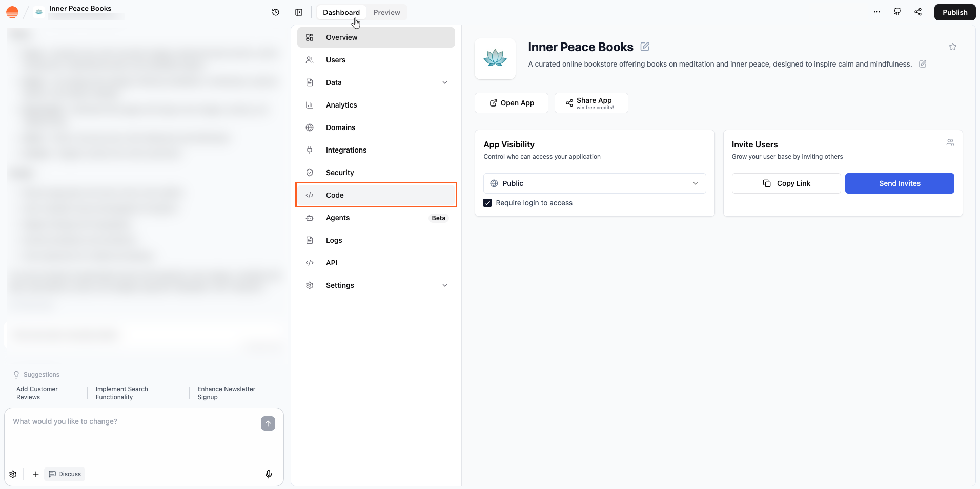Screen dimensions: 980x489
Task: Edit the app description with the pencil icon
Action: coord(922,64)
